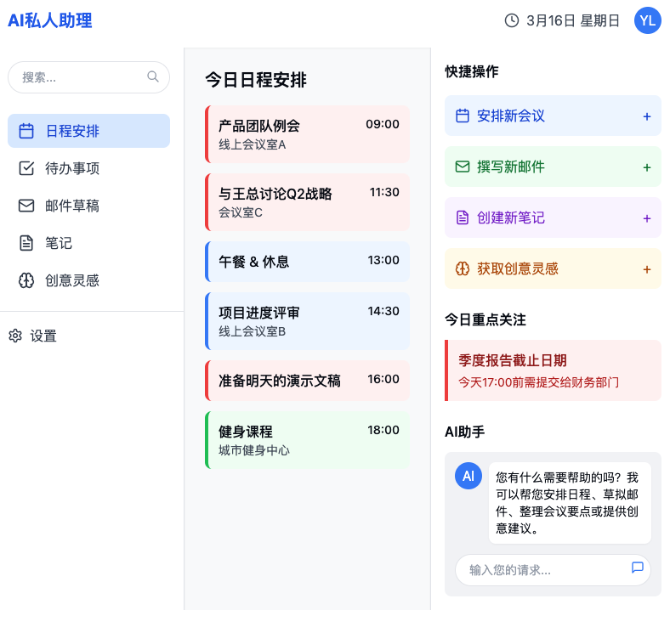Click the plus icon on 安排新会议
The width and height of the screenshot is (670, 644).
[647, 116]
